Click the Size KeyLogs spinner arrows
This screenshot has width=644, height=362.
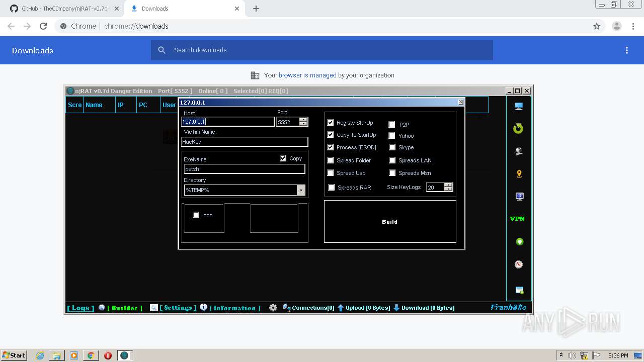[448, 187]
